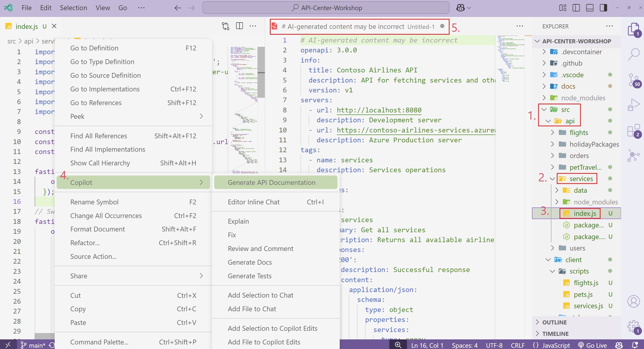Open the Source Control view
The height and width of the screenshot is (349, 644).
pyautogui.click(x=634, y=80)
